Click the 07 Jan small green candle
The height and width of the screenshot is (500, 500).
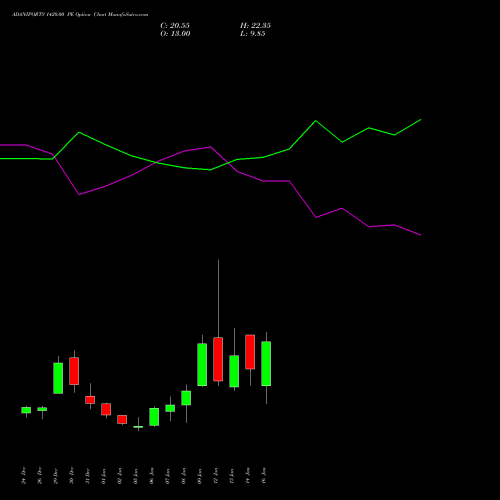[x=170, y=408]
